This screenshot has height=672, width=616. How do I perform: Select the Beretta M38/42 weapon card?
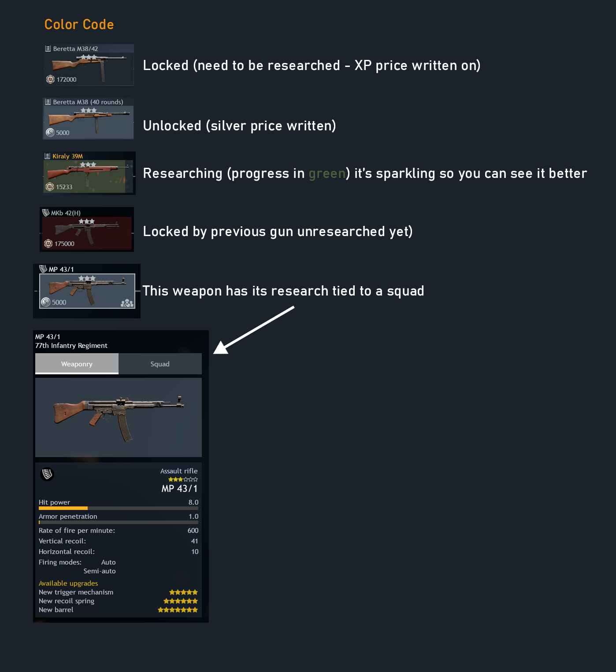click(89, 65)
